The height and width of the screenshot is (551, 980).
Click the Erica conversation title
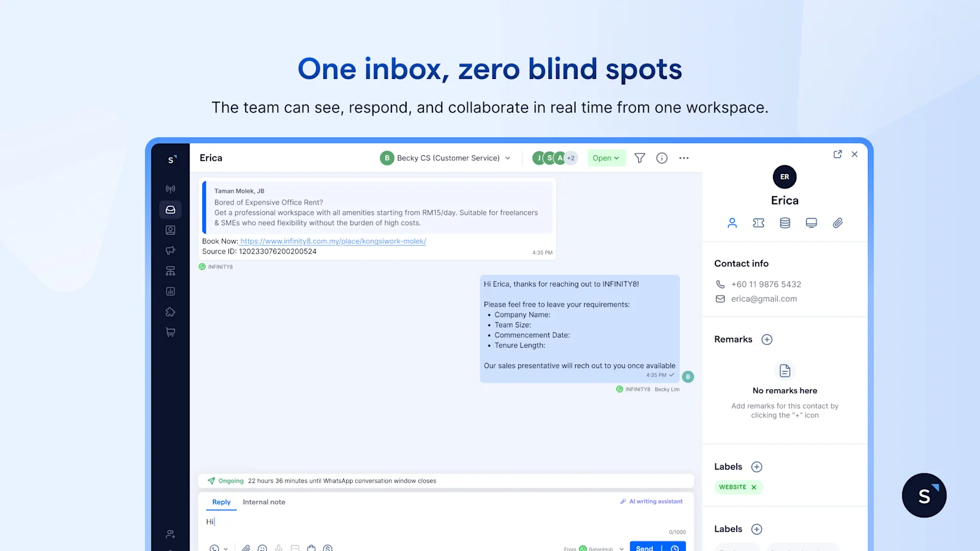[211, 158]
